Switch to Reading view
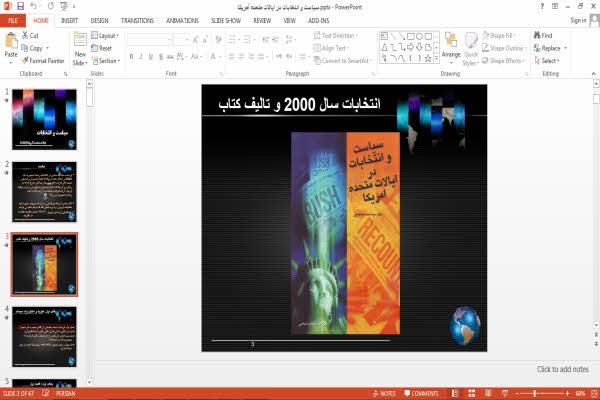600x400 pixels. click(488, 393)
